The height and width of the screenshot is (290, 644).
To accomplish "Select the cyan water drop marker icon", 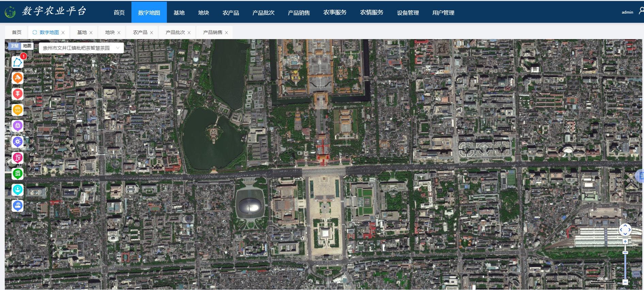I will [17, 189].
